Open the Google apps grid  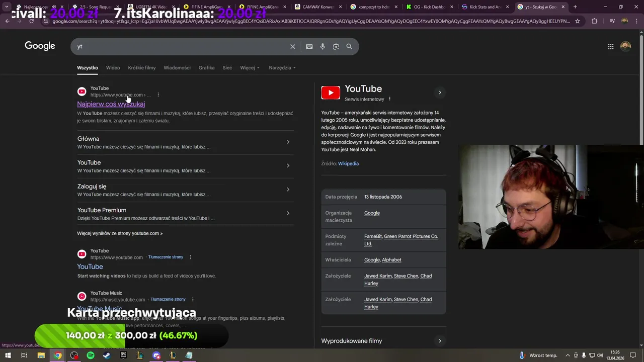pos(611,46)
